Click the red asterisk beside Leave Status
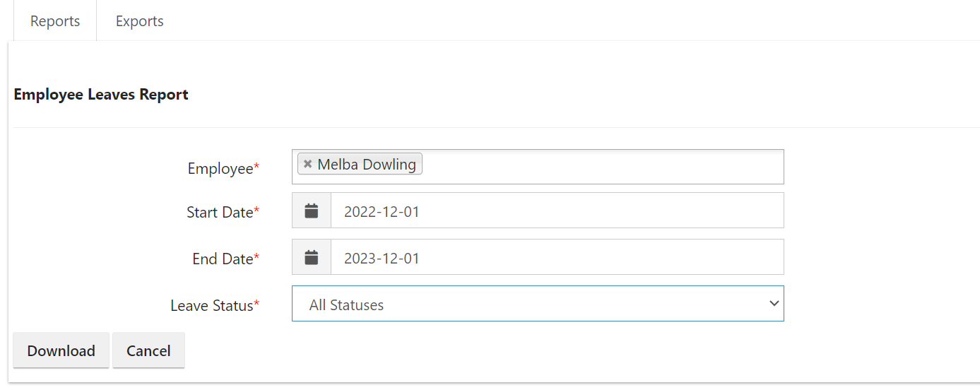 (x=257, y=304)
